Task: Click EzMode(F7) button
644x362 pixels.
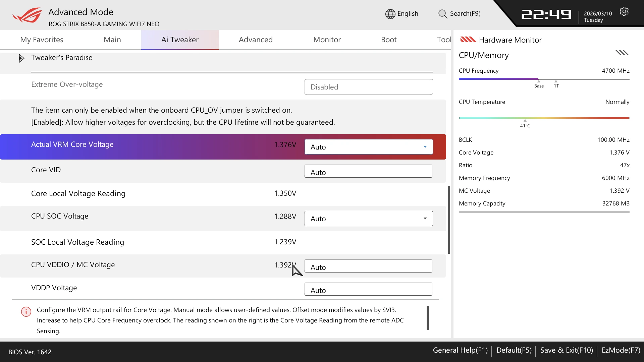Action: pyautogui.click(x=621, y=350)
